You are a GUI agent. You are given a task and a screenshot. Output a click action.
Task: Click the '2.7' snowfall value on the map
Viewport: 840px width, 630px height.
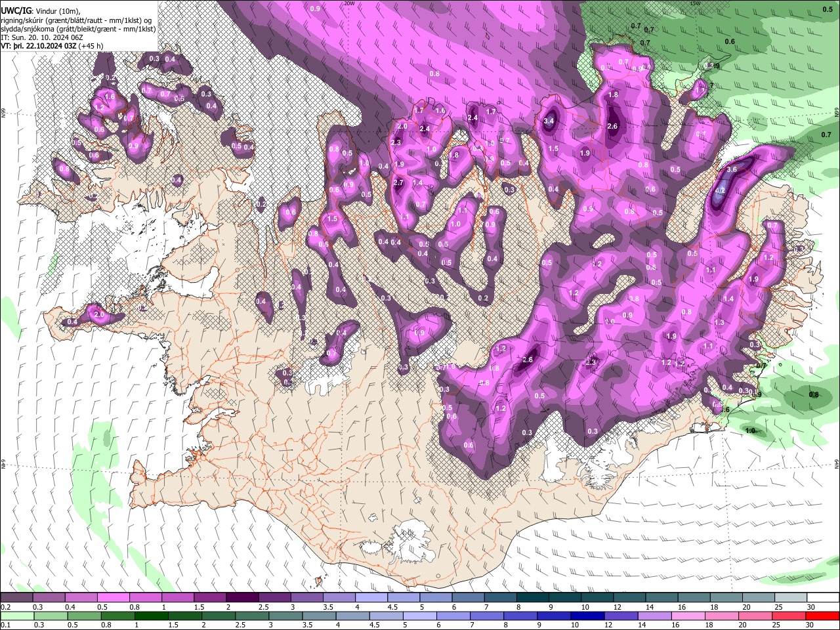(x=398, y=182)
